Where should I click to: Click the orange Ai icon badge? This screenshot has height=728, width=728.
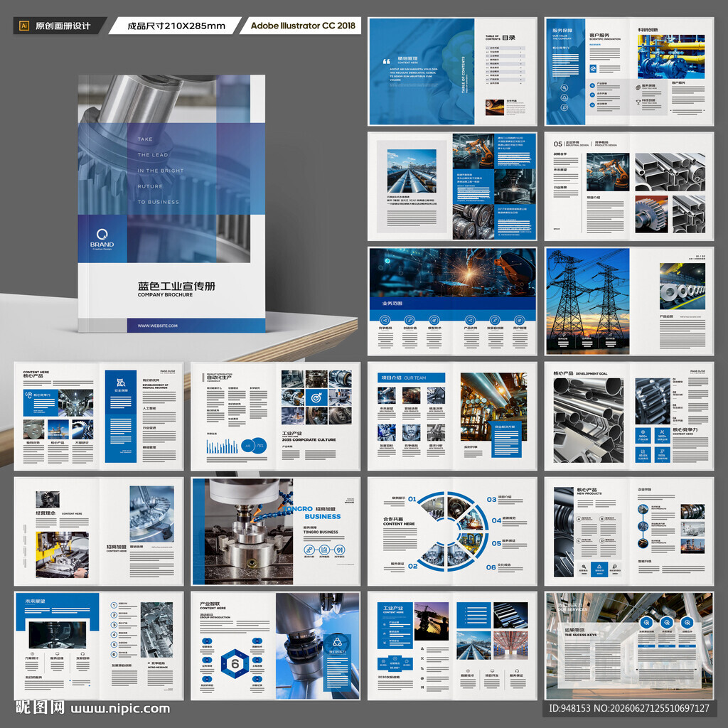(23, 26)
